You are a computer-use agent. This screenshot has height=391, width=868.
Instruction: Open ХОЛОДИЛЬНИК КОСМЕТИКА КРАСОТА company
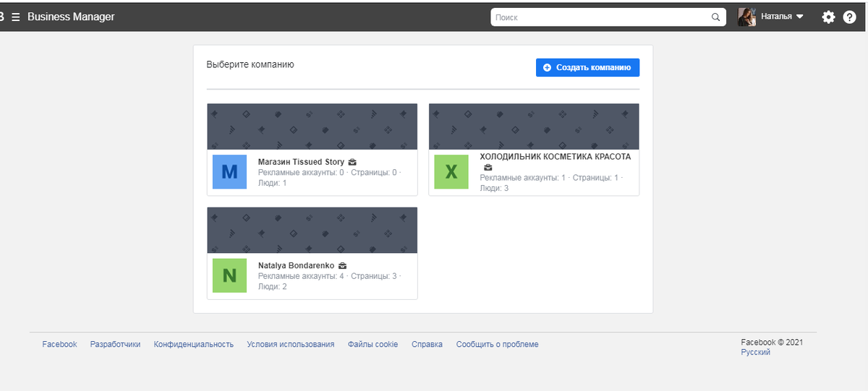(556, 156)
